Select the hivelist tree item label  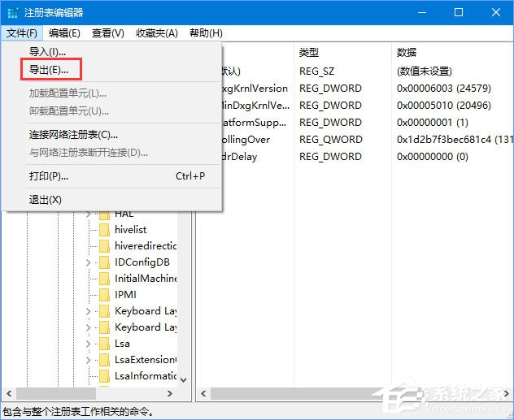tap(130, 230)
